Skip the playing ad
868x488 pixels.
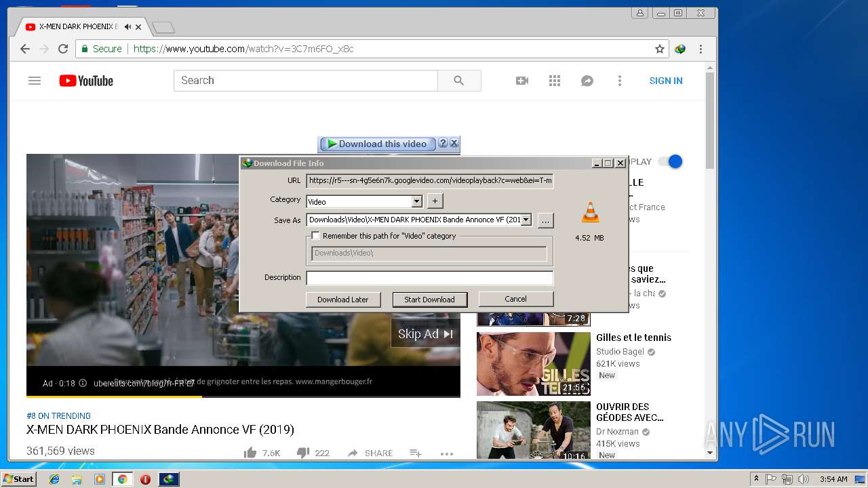[x=425, y=333]
